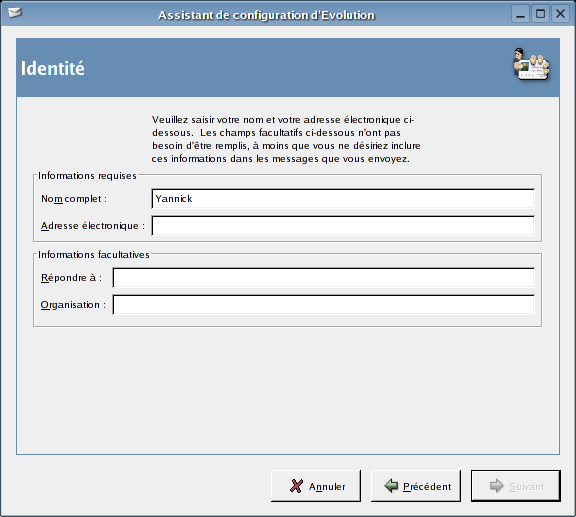Click the 'Répondre à :' label
The image size is (576, 517).
click(x=71, y=277)
